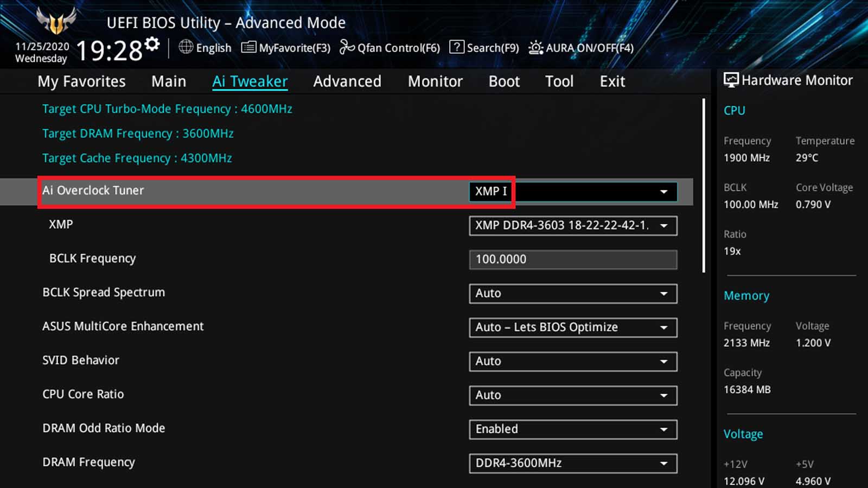
Task: Open the Boot tab
Action: 503,81
